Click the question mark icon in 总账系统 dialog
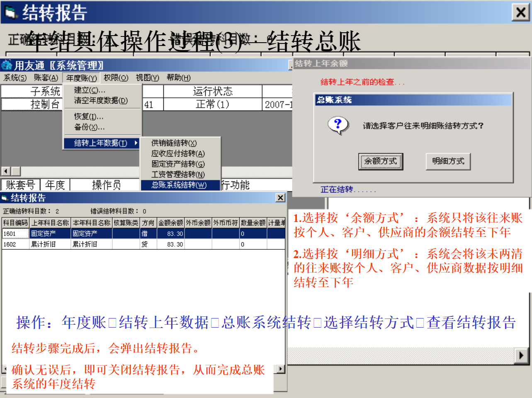The height and width of the screenshot is (398, 532). click(x=338, y=125)
